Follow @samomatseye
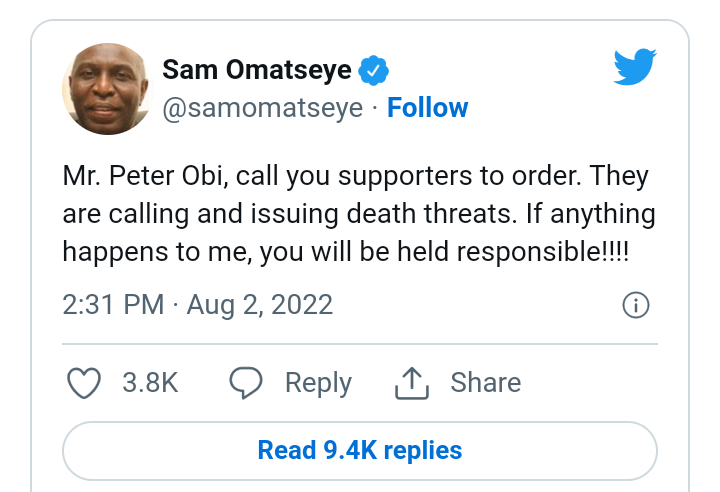720x492 pixels. (428, 107)
